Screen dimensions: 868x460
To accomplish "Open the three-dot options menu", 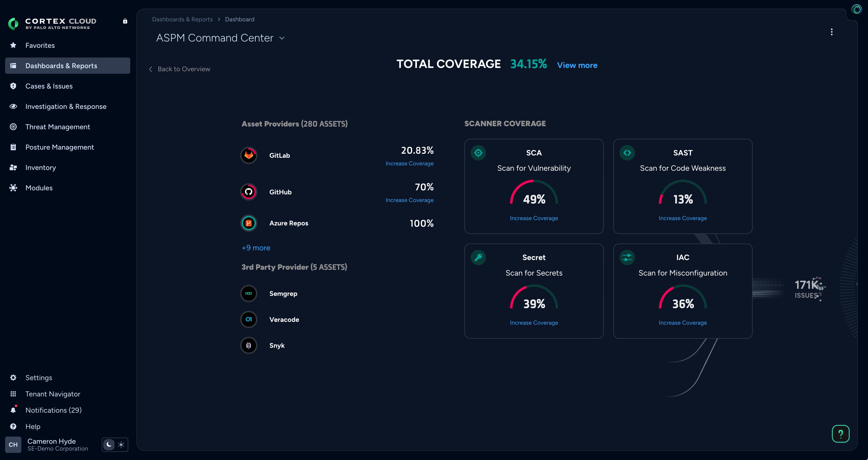I will pos(832,32).
